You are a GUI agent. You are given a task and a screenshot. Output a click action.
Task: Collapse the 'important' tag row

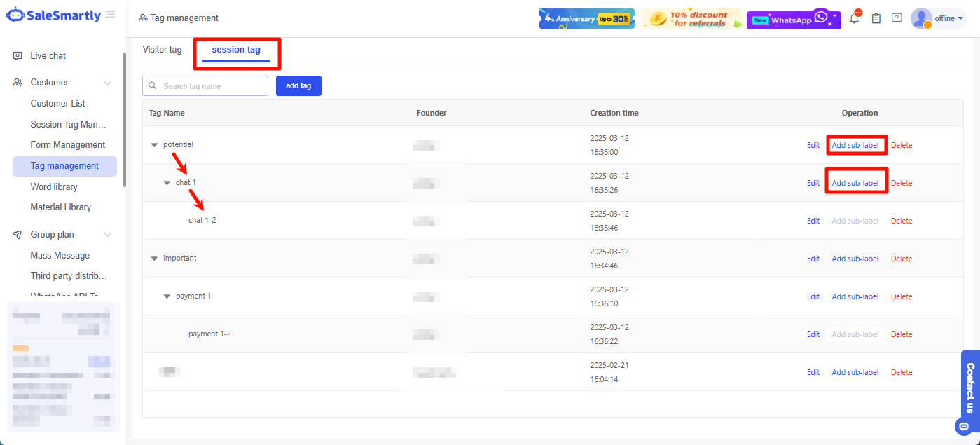(x=154, y=259)
